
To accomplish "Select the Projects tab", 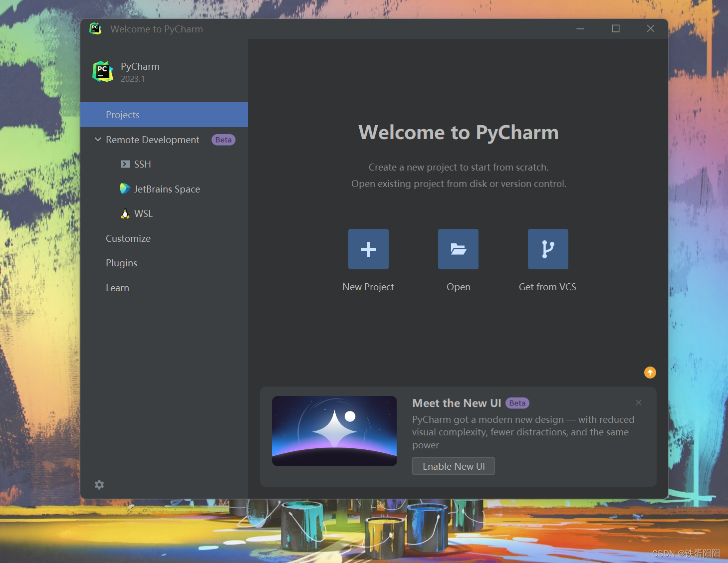I will pyautogui.click(x=164, y=115).
